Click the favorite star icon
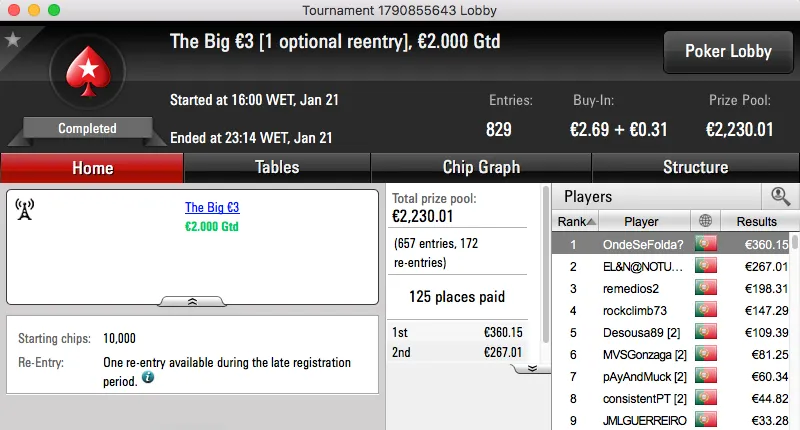The width and height of the screenshot is (800, 430). [x=13, y=40]
